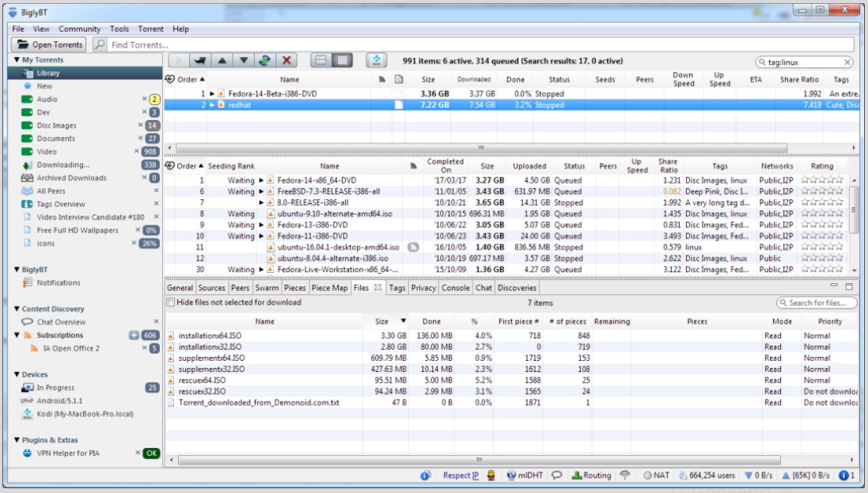Collapse the My Torrents section
868x493 pixels.
click(x=17, y=59)
